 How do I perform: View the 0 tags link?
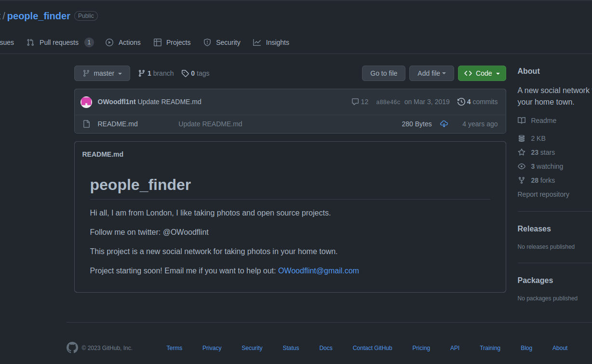click(x=196, y=73)
